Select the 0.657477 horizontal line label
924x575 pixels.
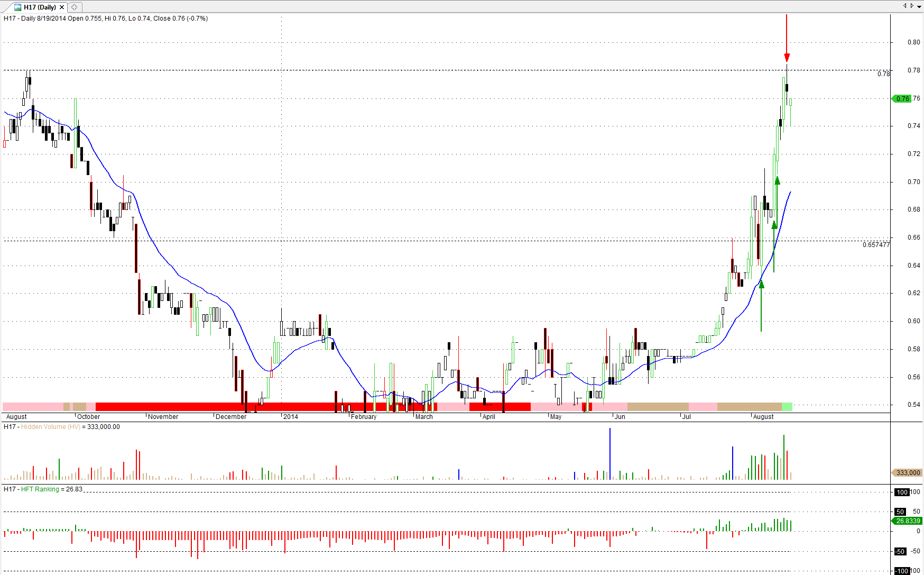pos(876,245)
